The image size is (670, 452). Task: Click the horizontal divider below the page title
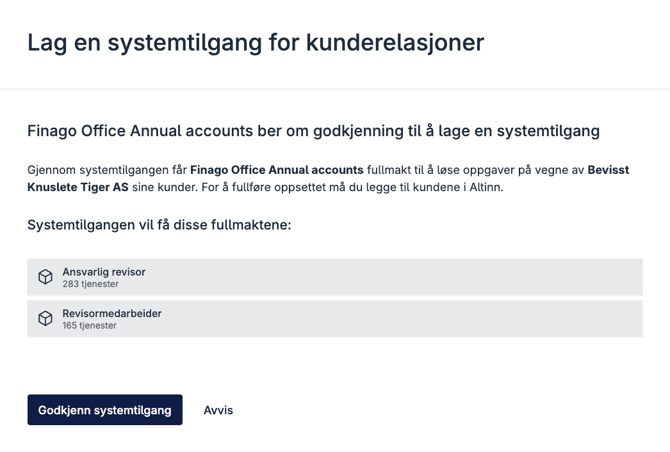point(335,89)
